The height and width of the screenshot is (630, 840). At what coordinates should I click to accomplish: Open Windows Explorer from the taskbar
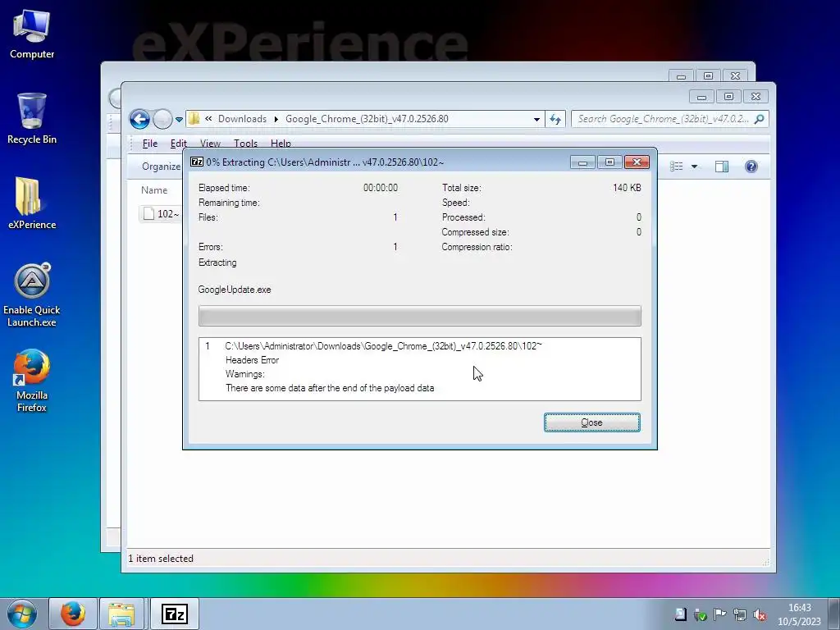[121, 614]
